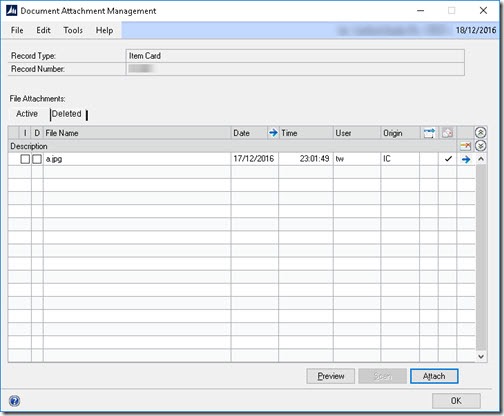The image size is (504, 416).
Task: Open the Edit menu
Action: click(43, 30)
